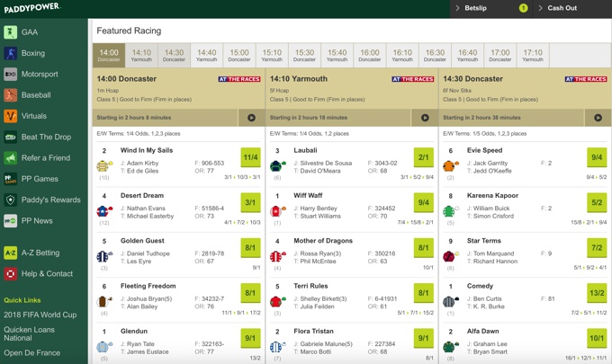612x364 pixels.
Task: Select the 14:00 Doncaster time tab
Action: click(109, 55)
